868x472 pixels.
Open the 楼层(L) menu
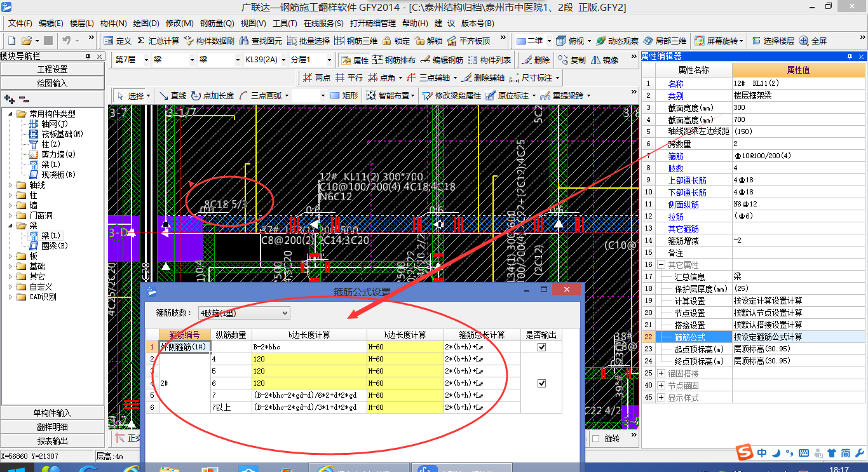coord(82,24)
